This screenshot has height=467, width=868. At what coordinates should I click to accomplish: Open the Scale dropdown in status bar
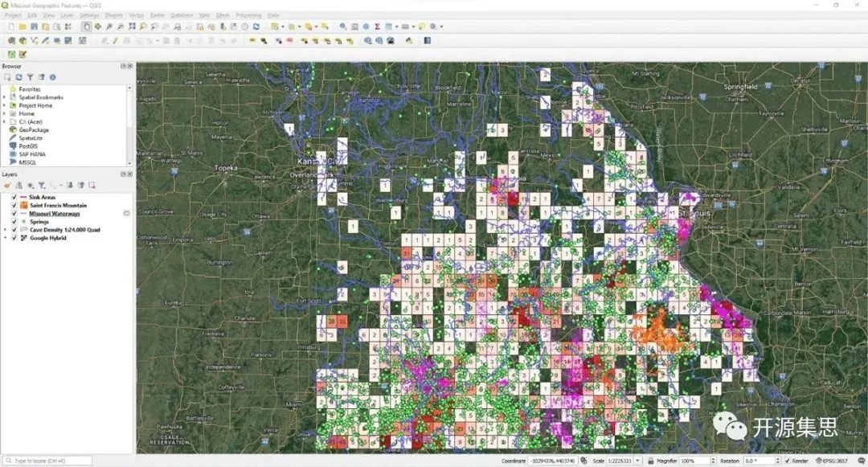point(637,461)
